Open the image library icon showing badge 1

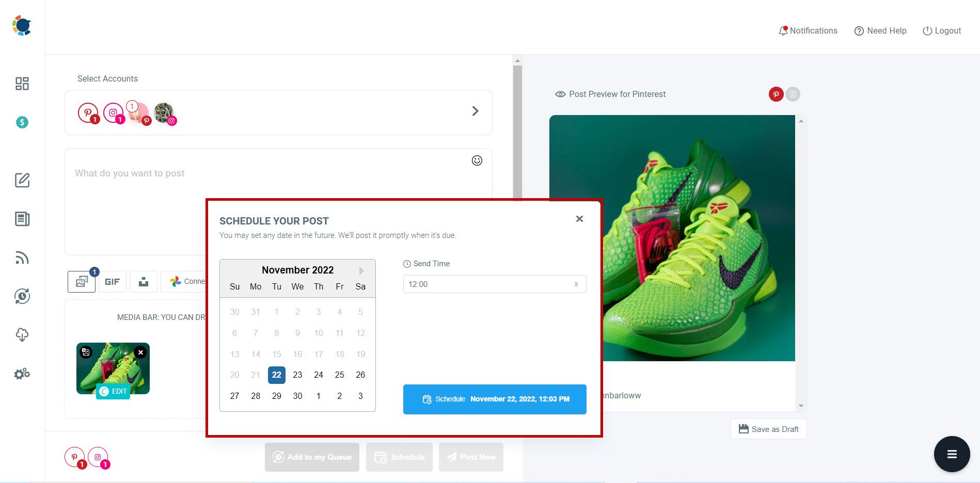coord(81,282)
